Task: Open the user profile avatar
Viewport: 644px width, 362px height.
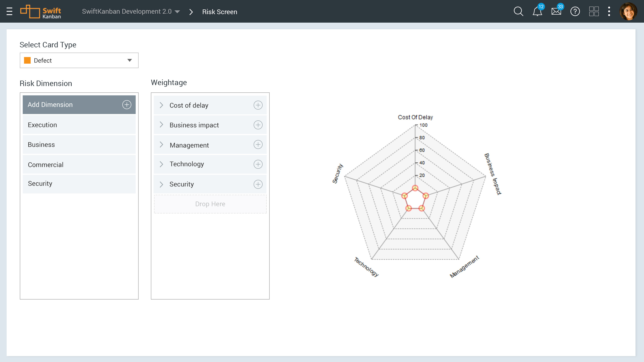Action: click(628, 12)
